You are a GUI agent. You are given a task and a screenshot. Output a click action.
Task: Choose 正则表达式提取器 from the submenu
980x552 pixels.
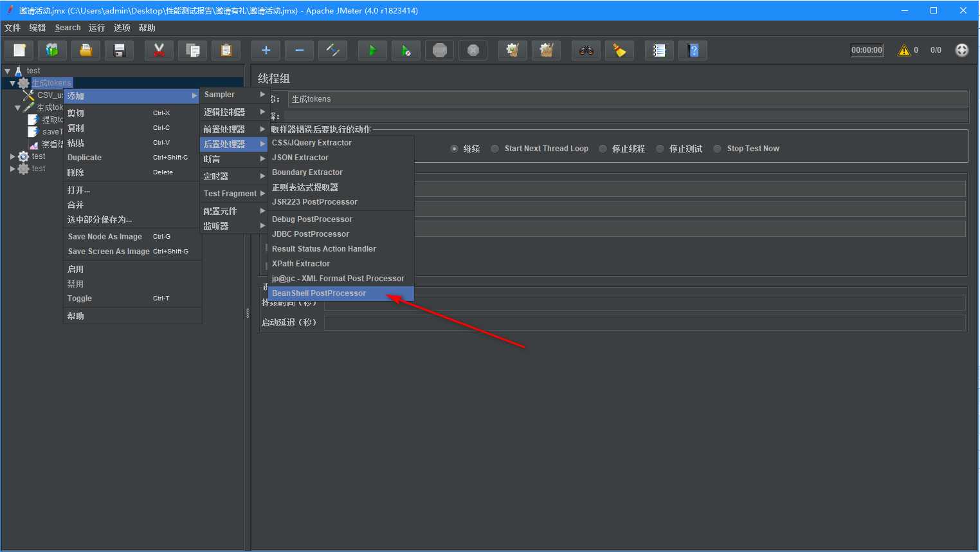click(x=341, y=187)
